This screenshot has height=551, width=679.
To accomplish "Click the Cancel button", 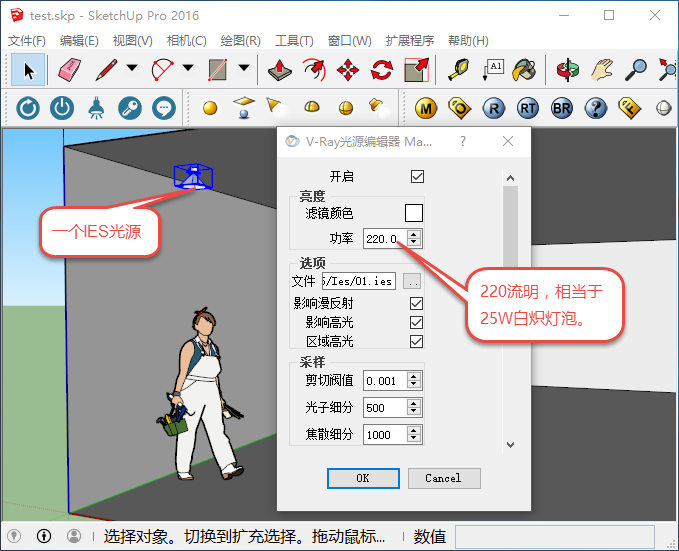I will pyautogui.click(x=444, y=478).
